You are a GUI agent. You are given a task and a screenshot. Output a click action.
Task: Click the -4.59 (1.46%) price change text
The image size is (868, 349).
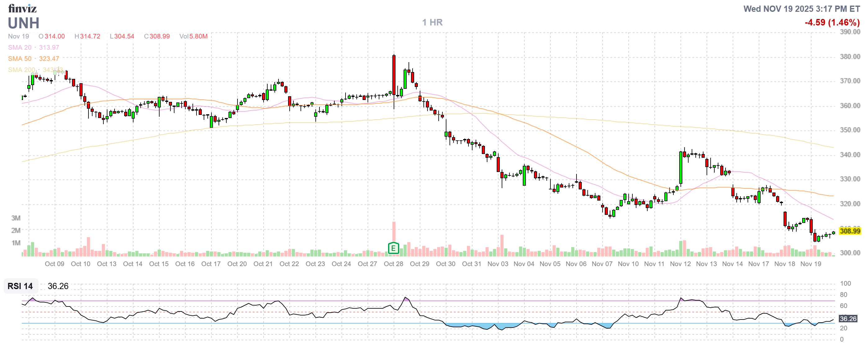click(832, 22)
